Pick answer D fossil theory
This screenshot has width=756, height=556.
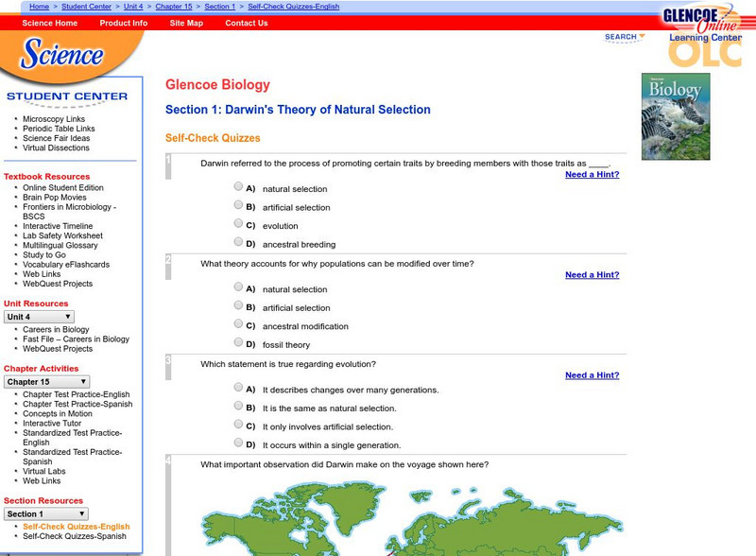[238, 341]
